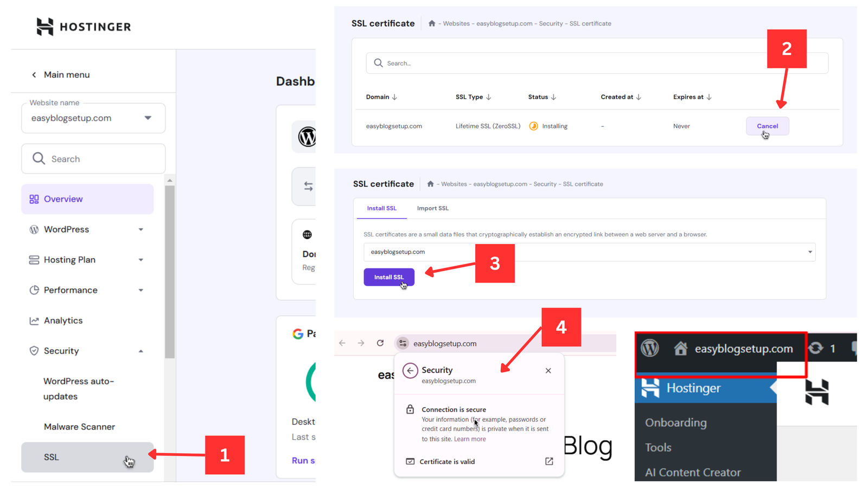868x488 pixels.
Task: Click easyblogsetup.com in the SSL table row
Action: tap(394, 126)
